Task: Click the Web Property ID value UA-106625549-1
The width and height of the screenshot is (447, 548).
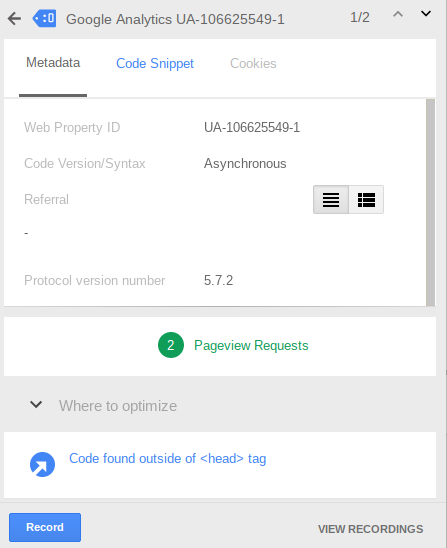Action: pyautogui.click(x=252, y=128)
